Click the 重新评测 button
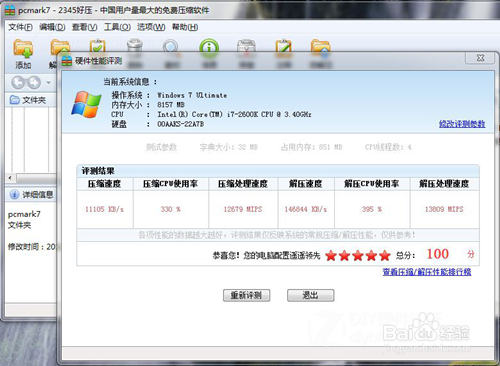 pyautogui.click(x=246, y=295)
